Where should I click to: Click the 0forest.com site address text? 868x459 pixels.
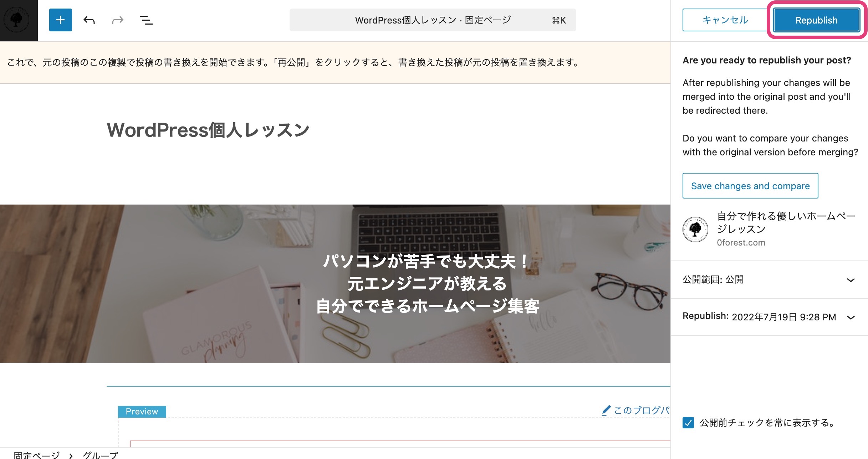(x=741, y=242)
